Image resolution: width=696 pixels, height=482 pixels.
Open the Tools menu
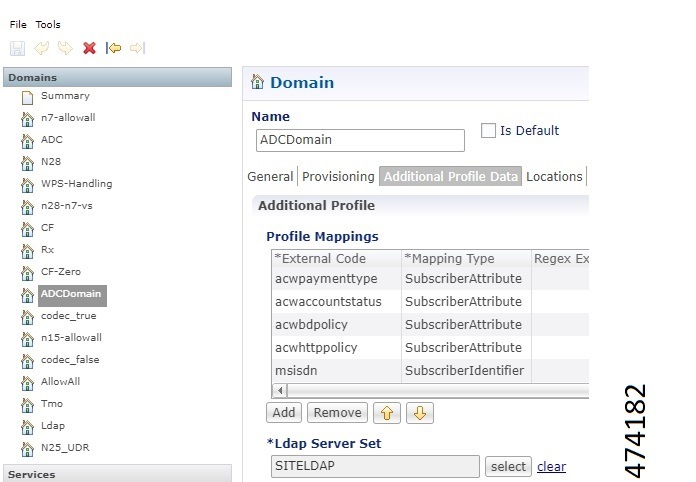(x=48, y=24)
